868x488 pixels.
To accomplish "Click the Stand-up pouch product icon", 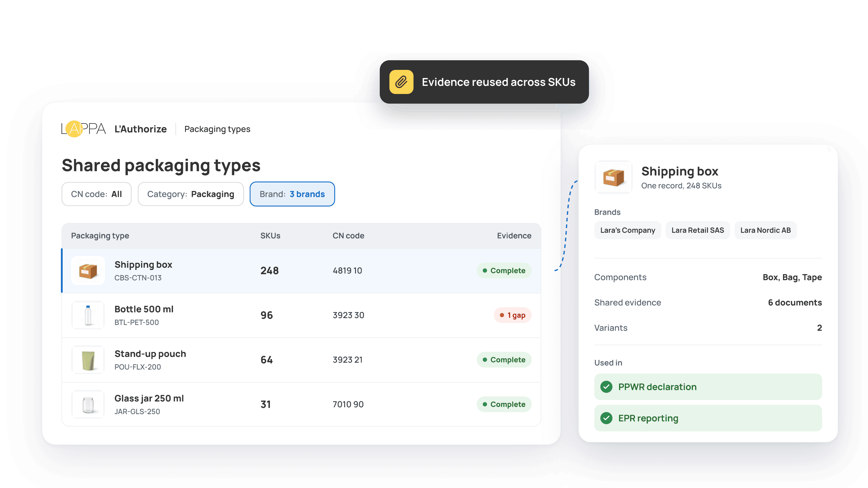I will (88, 360).
